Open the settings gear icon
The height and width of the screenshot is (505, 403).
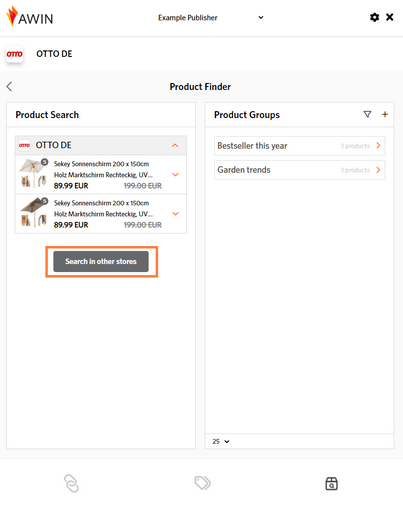pyautogui.click(x=374, y=17)
